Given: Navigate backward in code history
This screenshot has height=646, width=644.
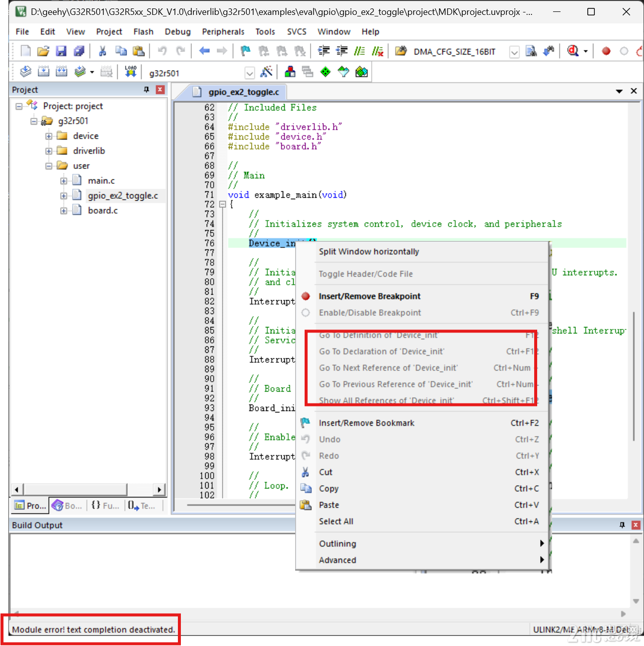Looking at the screenshot, I should (204, 51).
